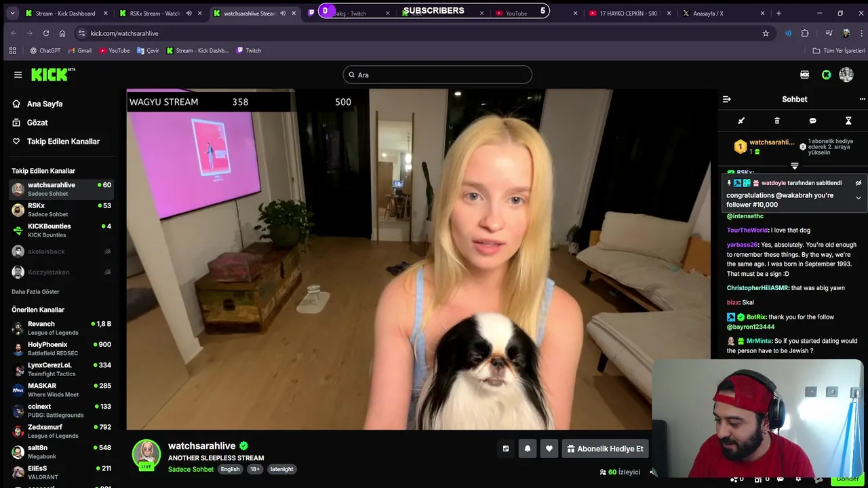Go to browser home page
The width and height of the screenshot is (868, 488).
click(62, 33)
